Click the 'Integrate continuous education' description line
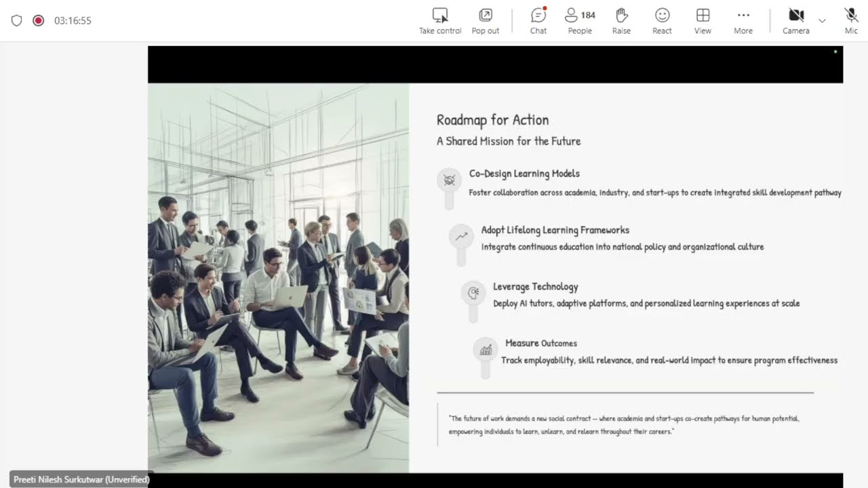868x488 pixels. tap(623, 247)
